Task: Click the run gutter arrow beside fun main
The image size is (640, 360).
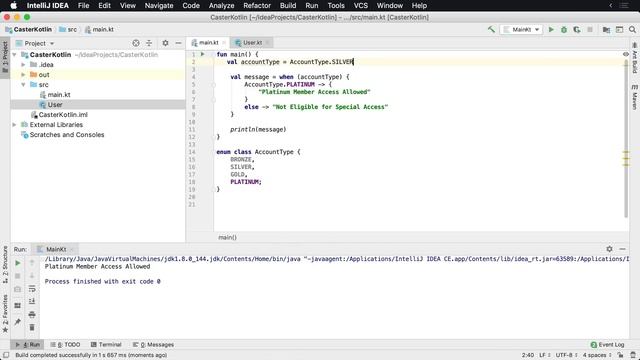Action: click(x=202, y=54)
